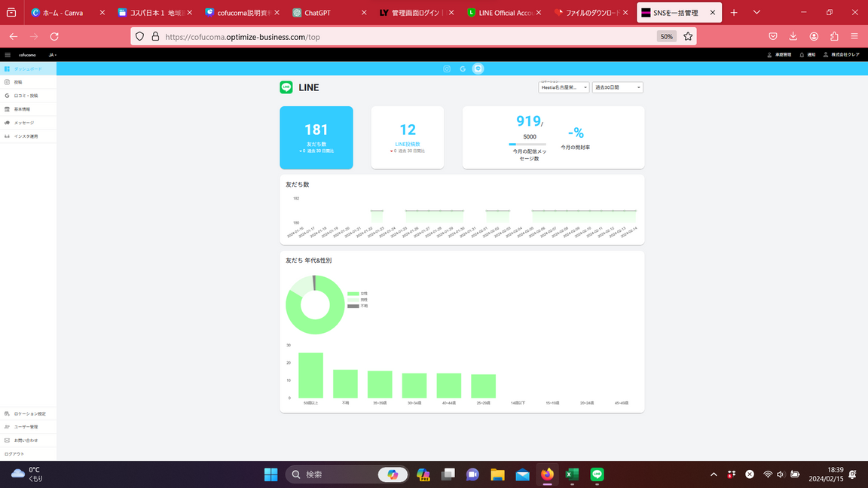
Task: Switch to the Google platform icon in blue bar
Action: tap(463, 69)
